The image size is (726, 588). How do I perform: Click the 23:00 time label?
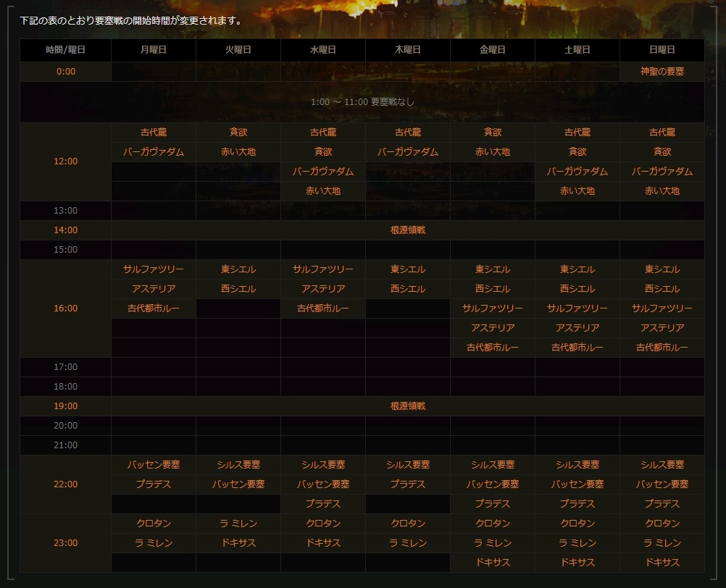click(x=65, y=543)
